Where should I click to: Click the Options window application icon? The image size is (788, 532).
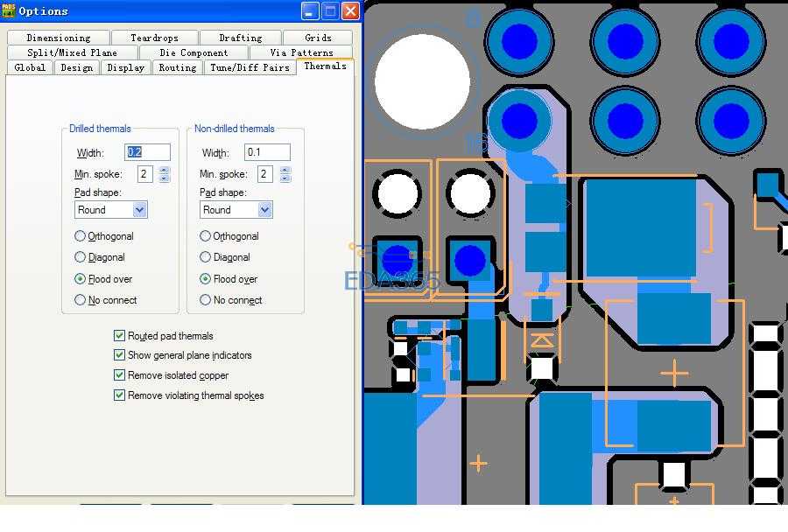pos(9,10)
